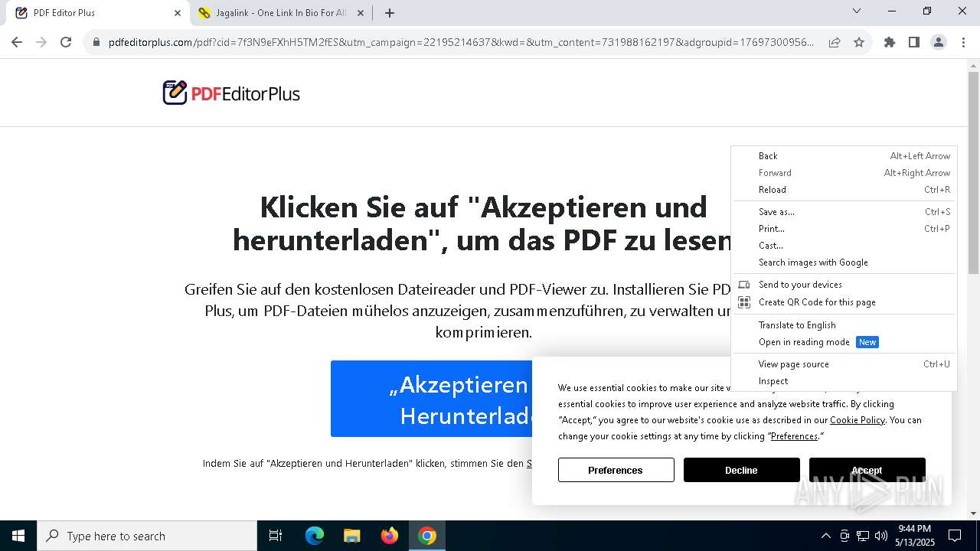Choose View page source
980x551 pixels.
(x=844, y=364)
